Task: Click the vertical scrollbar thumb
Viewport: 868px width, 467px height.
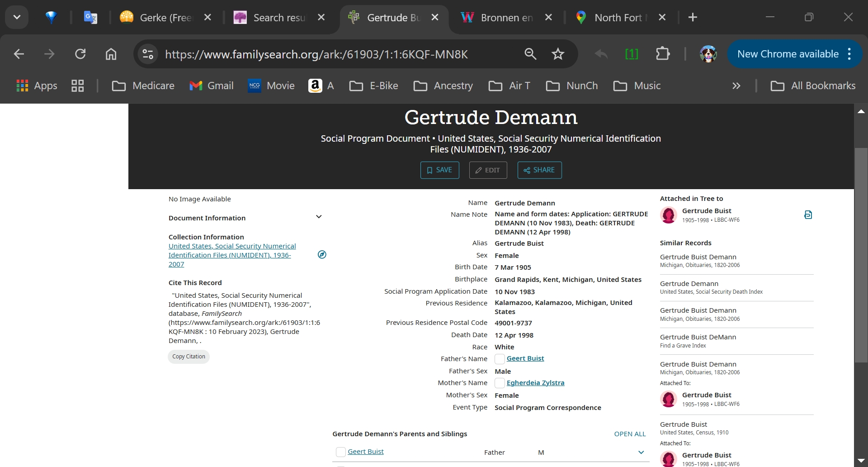Action: (x=861, y=255)
